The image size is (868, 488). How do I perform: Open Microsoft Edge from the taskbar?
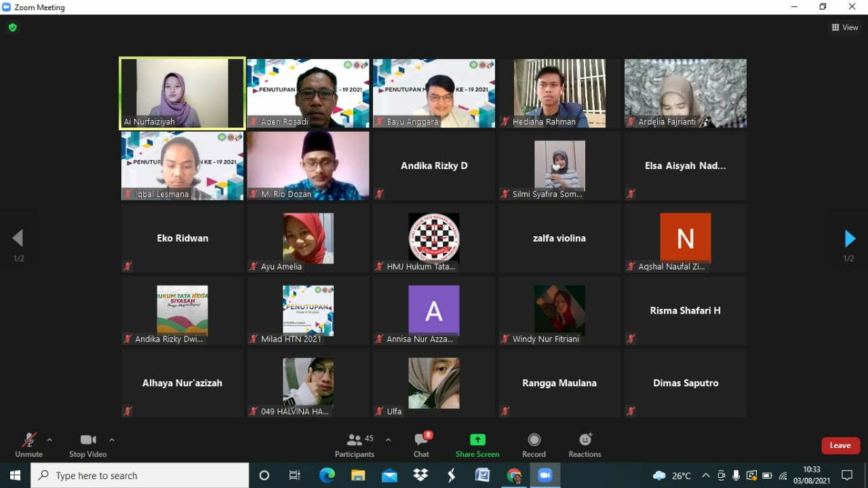point(327,476)
